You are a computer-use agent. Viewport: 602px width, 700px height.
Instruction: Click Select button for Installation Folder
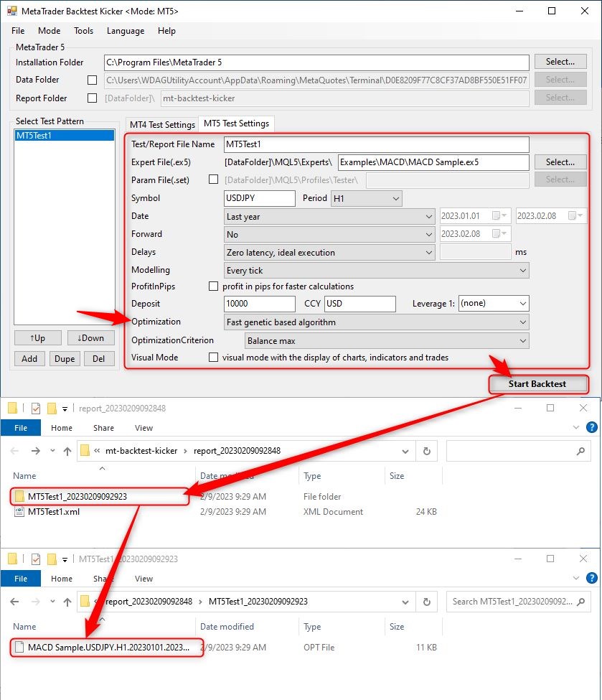[560, 62]
